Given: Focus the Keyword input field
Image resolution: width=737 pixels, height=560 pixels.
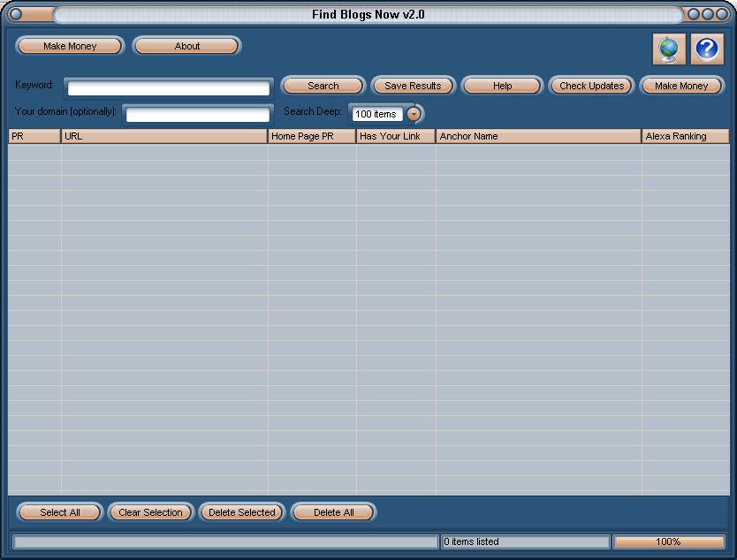Looking at the screenshot, I should point(169,88).
